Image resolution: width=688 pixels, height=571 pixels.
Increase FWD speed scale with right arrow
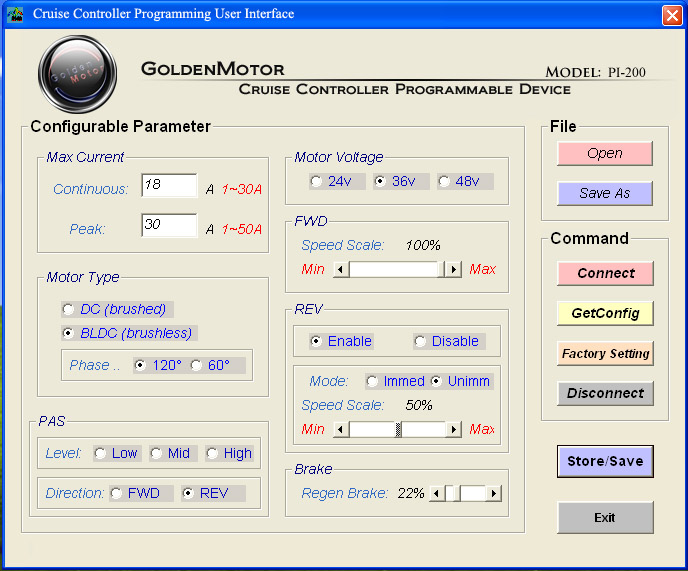tap(454, 269)
